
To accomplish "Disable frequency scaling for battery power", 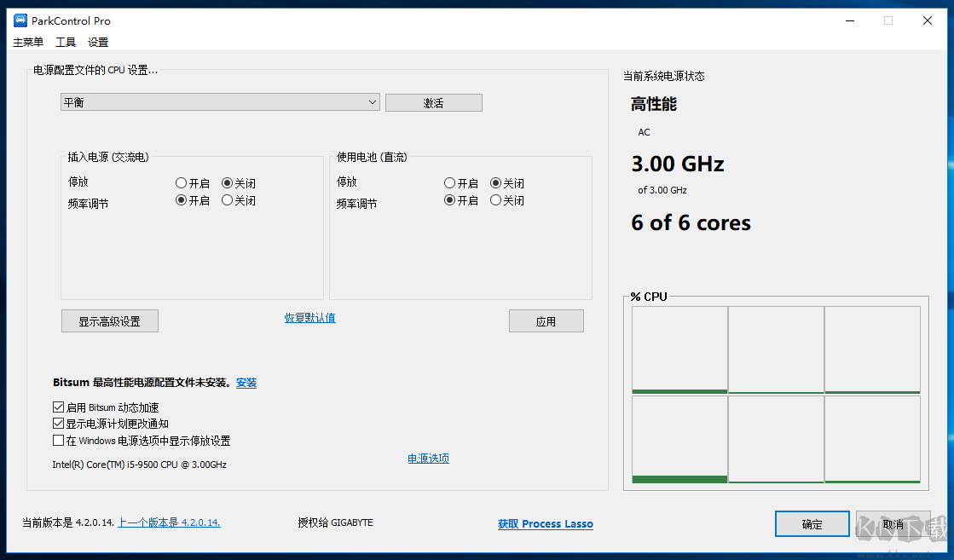I will tap(495, 200).
